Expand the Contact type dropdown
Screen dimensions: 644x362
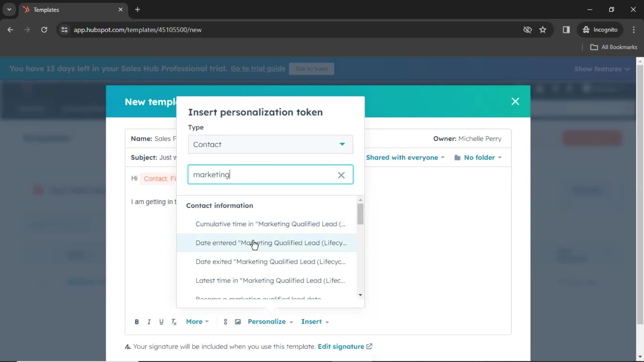point(271,144)
